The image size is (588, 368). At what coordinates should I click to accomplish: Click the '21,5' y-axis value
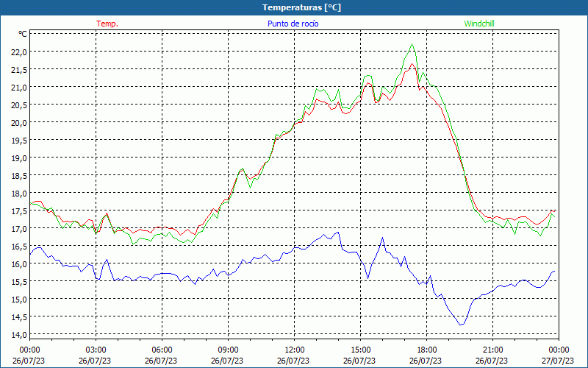click(x=19, y=70)
